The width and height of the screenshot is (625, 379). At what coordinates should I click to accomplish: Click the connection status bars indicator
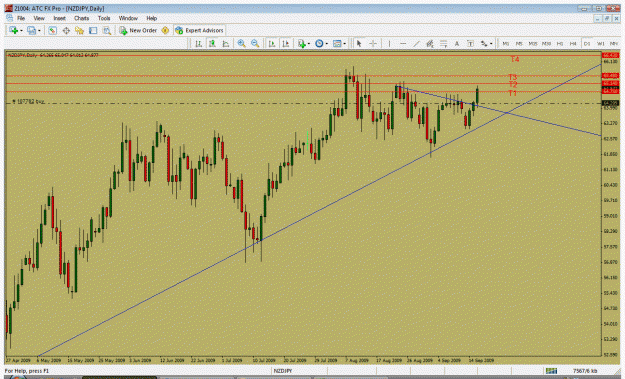coord(551,371)
